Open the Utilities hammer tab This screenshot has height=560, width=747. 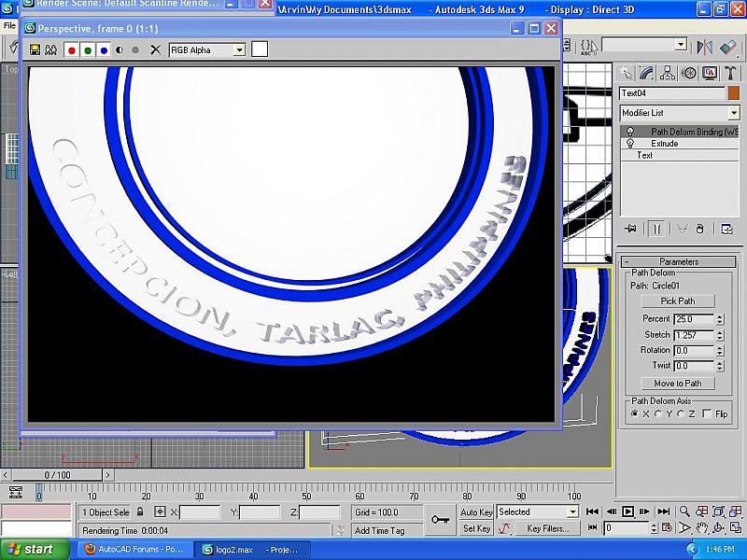(x=730, y=73)
